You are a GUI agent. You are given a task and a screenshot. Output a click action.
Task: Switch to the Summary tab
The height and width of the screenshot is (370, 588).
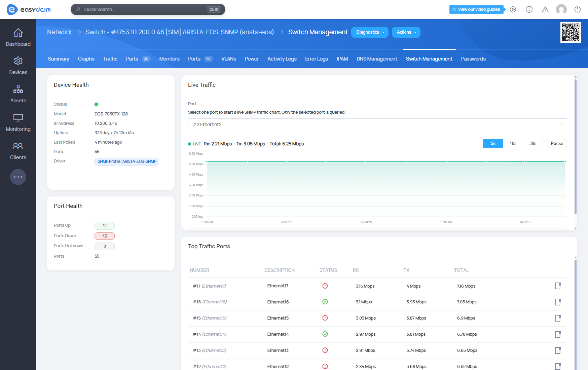59,59
